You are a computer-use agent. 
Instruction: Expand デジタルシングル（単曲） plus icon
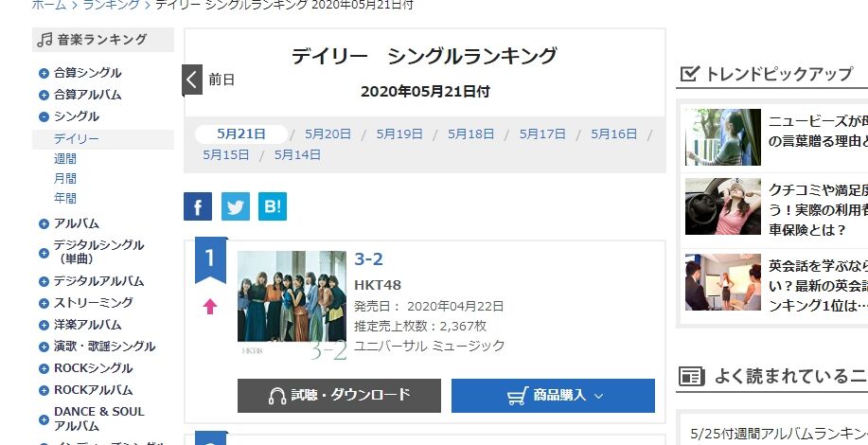point(44,253)
